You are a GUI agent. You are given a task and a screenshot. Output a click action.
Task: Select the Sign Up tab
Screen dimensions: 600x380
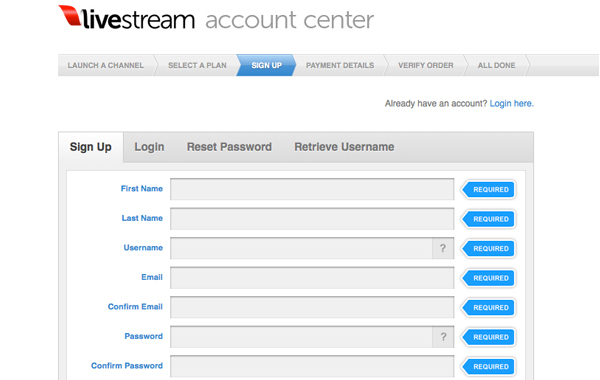91,147
